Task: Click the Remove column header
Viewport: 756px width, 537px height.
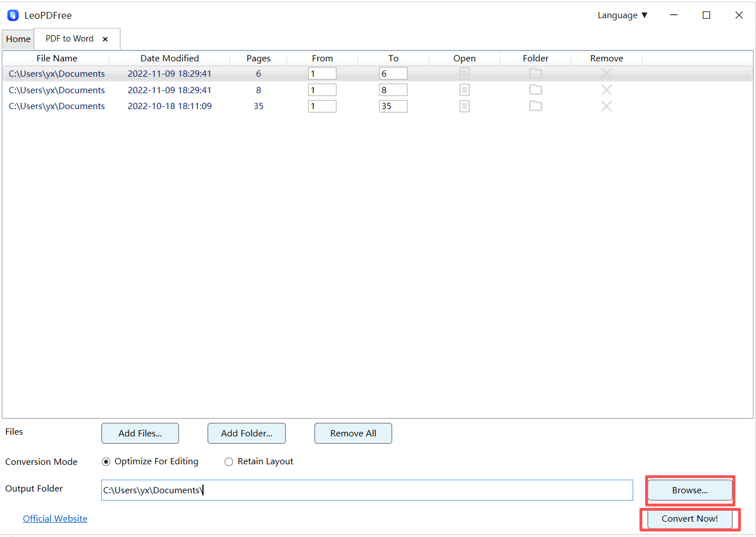Action: coord(607,58)
